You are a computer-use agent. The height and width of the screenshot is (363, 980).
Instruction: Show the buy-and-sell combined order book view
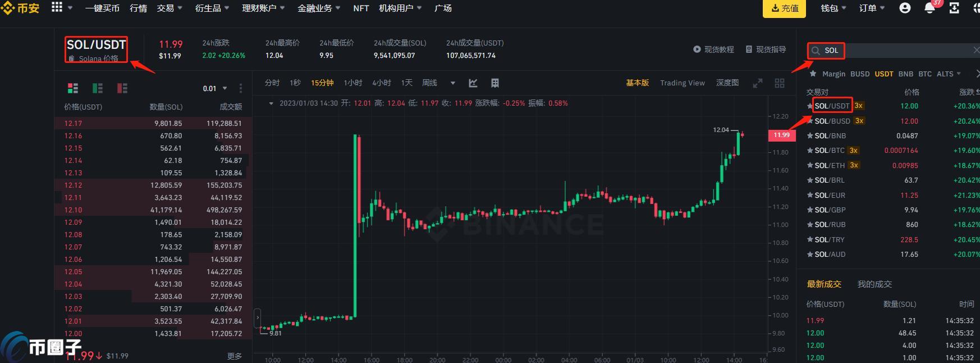pyautogui.click(x=73, y=88)
